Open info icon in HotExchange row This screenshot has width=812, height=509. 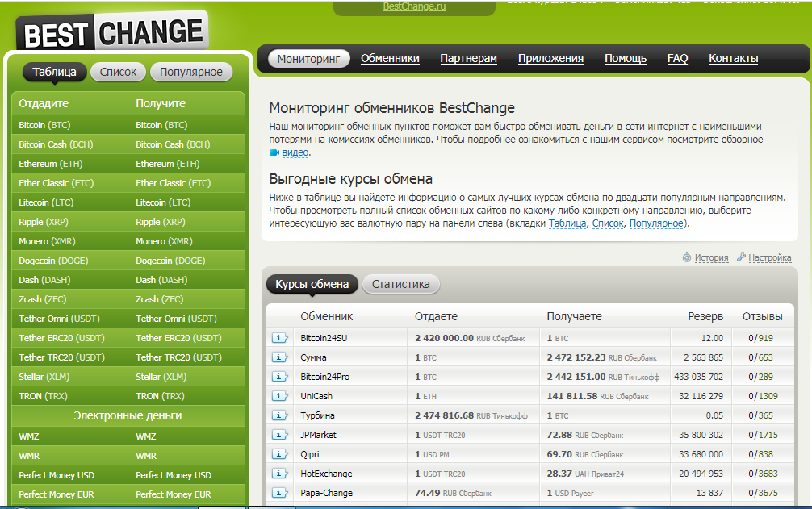click(279, 474)
